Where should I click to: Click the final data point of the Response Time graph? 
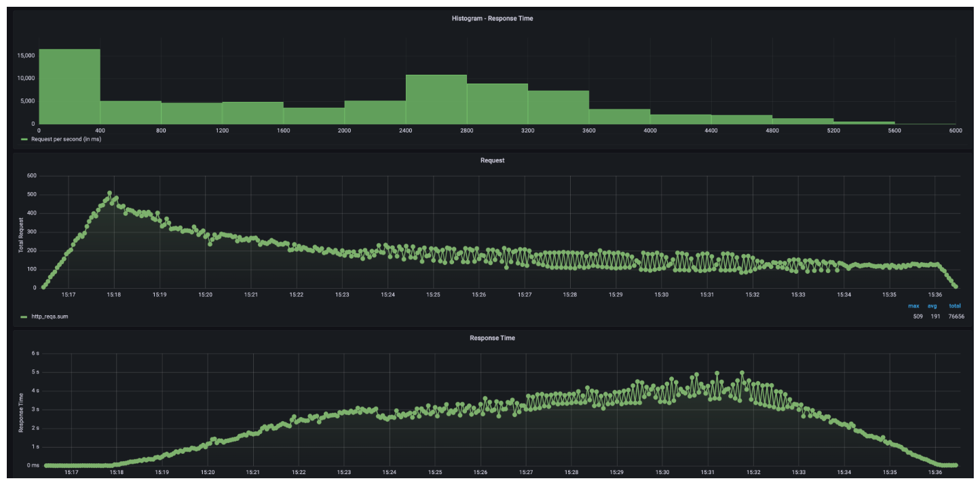coord(955,465)
